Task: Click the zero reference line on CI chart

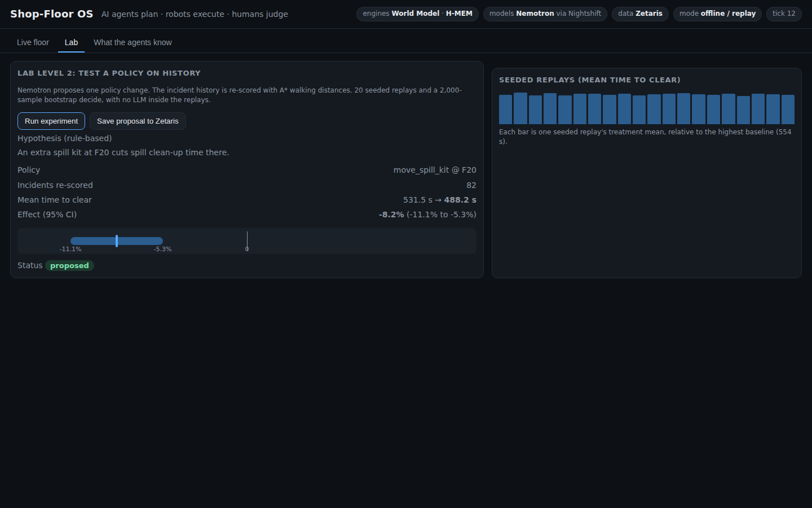Action: pos(247,241)
